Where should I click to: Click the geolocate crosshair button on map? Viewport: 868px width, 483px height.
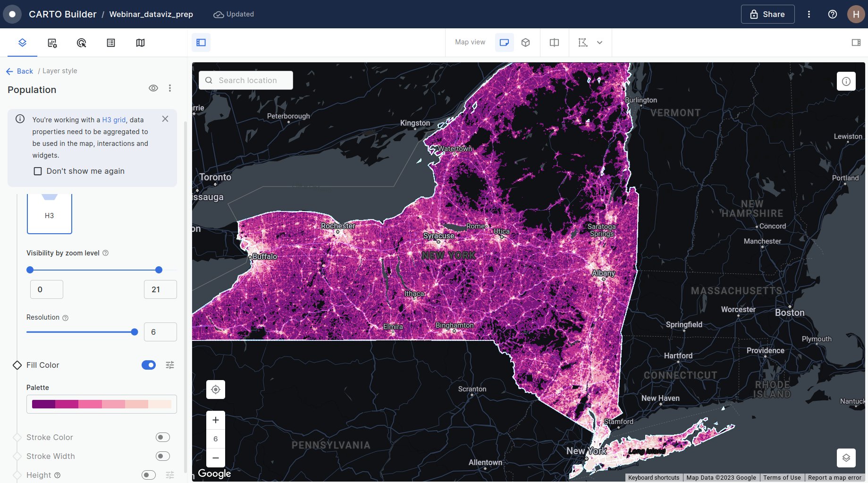coord(215,389)
